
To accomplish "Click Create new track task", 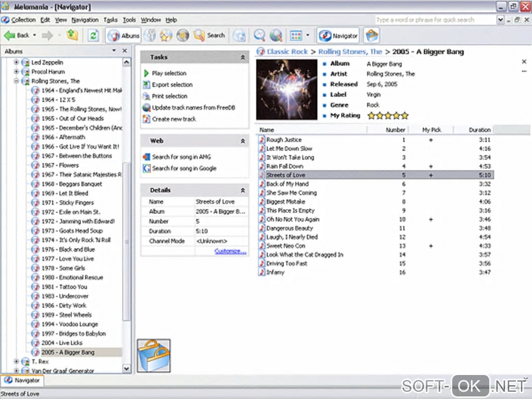I will coord(174,119).
